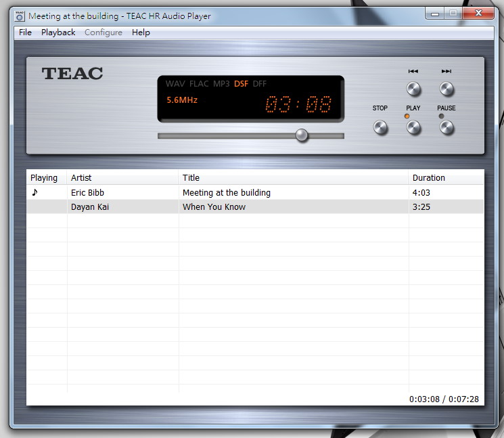Click the previous track knob
The width and height of the screenshot is (504, 438).
point(413,89)
